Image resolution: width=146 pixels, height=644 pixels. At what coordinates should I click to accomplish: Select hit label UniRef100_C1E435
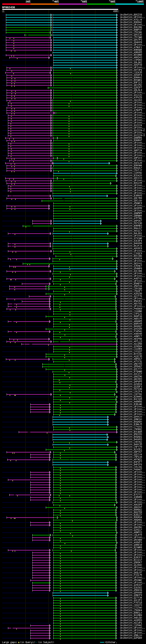(x=131, y=72)
